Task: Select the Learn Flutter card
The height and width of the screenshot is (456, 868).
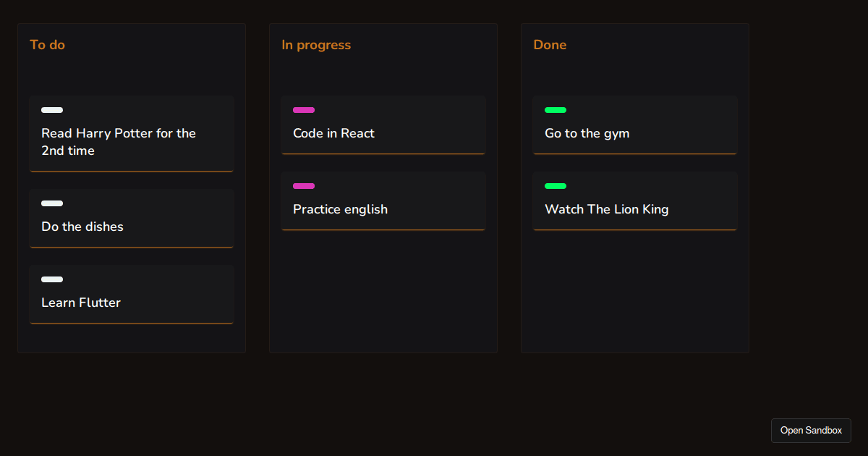Action: 132,295
